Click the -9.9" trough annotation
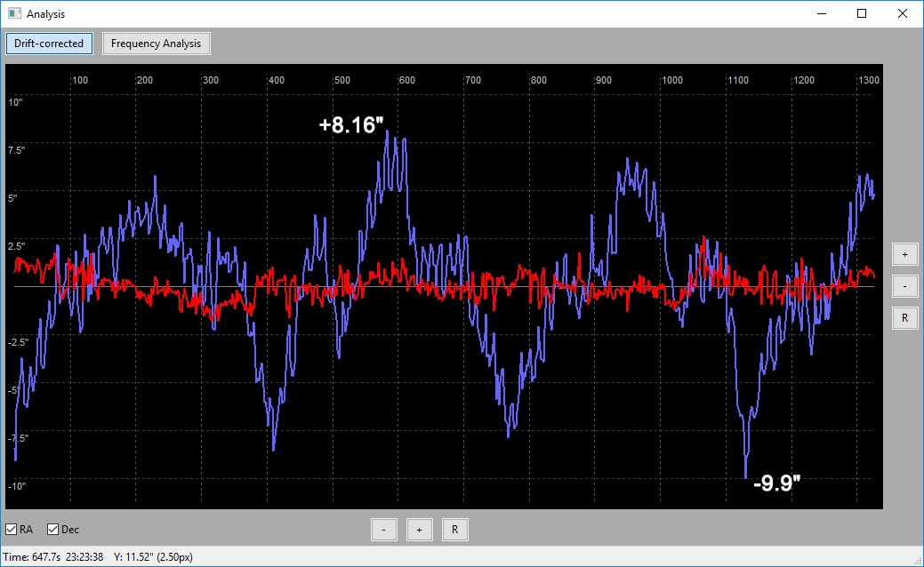Viewport: 924px width, 567px height. tap(776, 483)
